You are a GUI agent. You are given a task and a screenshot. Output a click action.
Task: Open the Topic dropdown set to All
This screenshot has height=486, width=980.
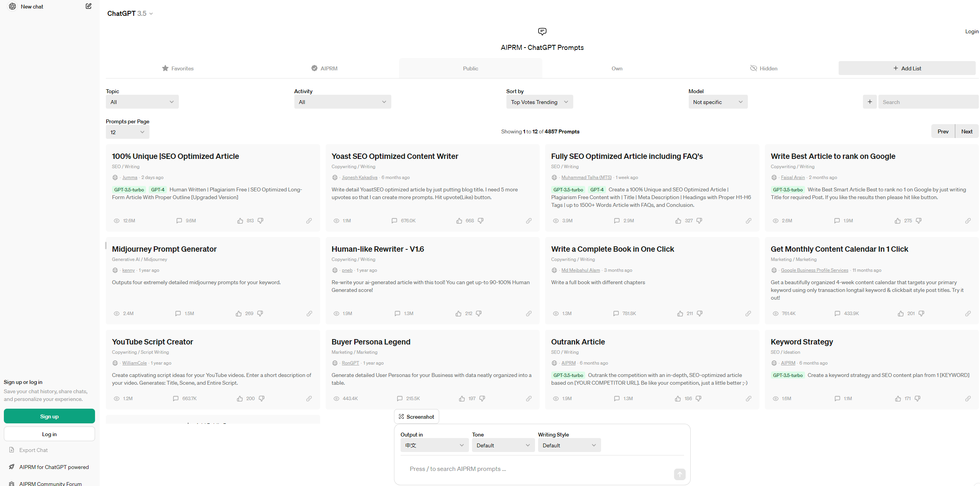(x=142, y=102)
